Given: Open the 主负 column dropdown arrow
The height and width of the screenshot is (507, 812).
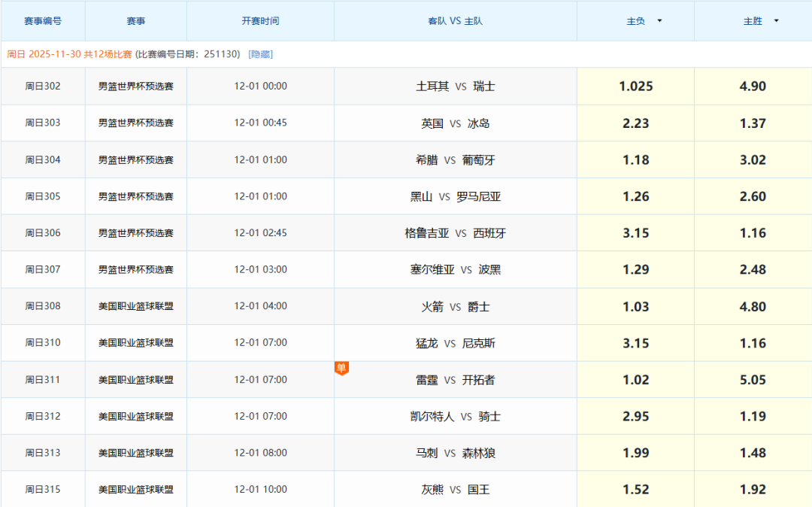Looking at the screenshot, I should pos(659,21).
